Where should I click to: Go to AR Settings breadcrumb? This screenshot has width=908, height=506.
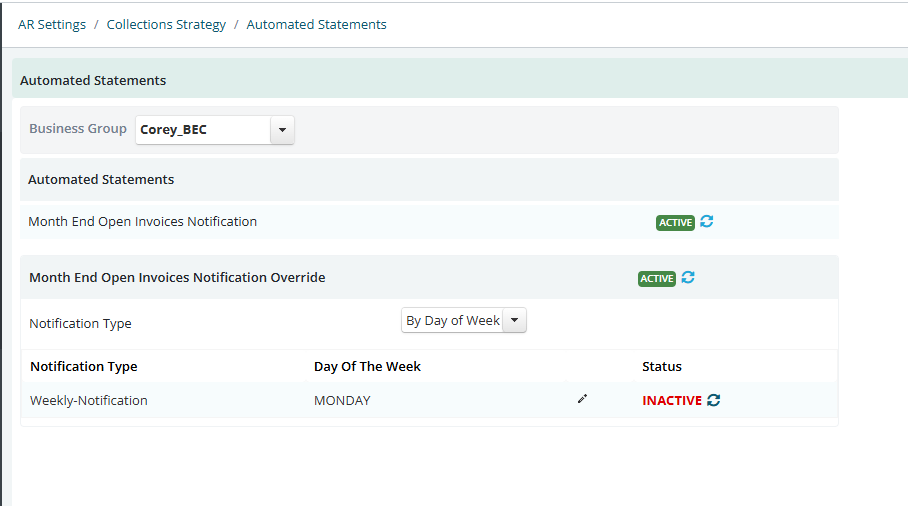point(52,24)
